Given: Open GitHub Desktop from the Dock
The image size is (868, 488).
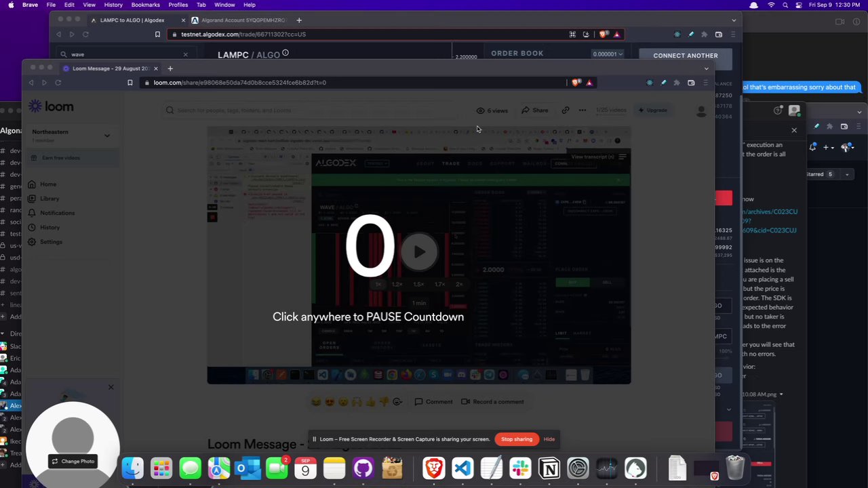Looking at the screenshot, I should 363,468.
